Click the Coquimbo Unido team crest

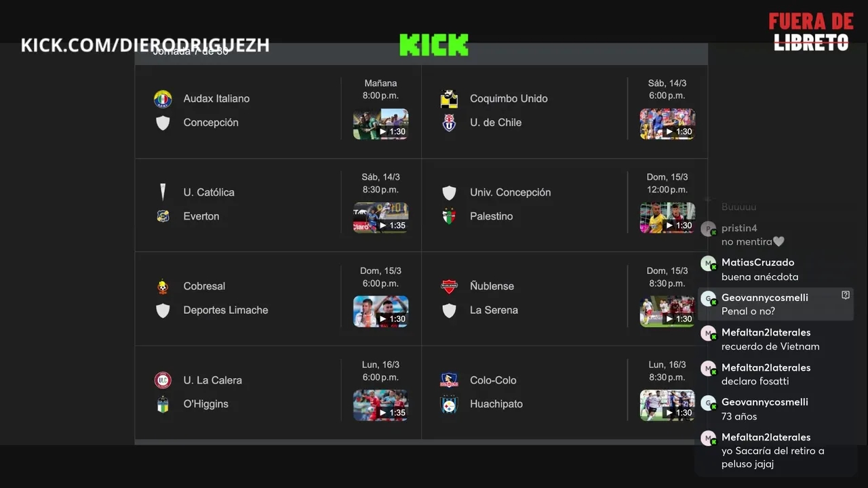point(449,99)
